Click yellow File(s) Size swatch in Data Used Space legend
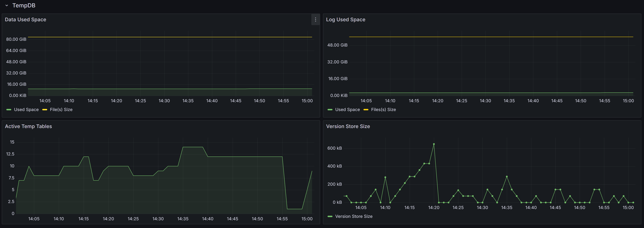The image size is (644, 228). [45, 109]
